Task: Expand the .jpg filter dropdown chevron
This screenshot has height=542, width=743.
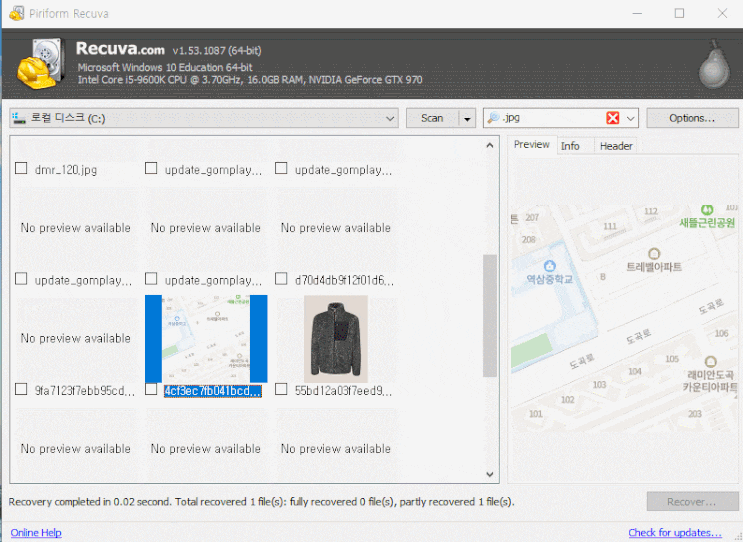Action: (x=630, y=118)
